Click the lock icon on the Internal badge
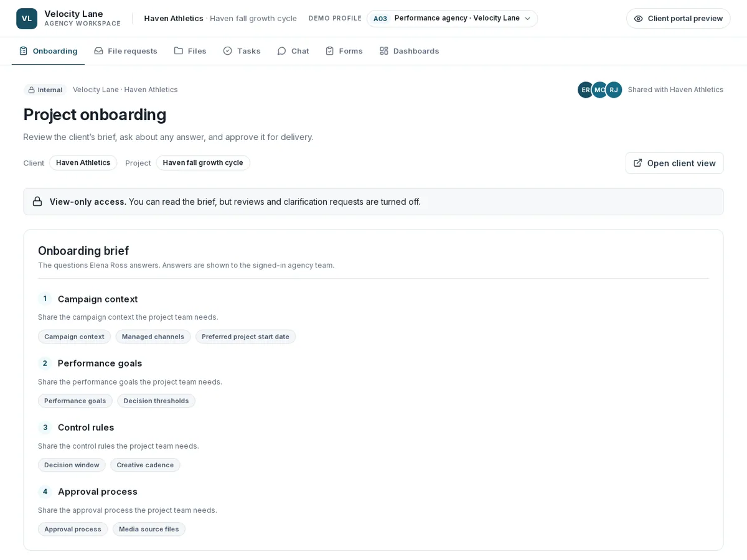Image resolution: width=747 pixels, height=560 pixels. [x=31, y=90]
